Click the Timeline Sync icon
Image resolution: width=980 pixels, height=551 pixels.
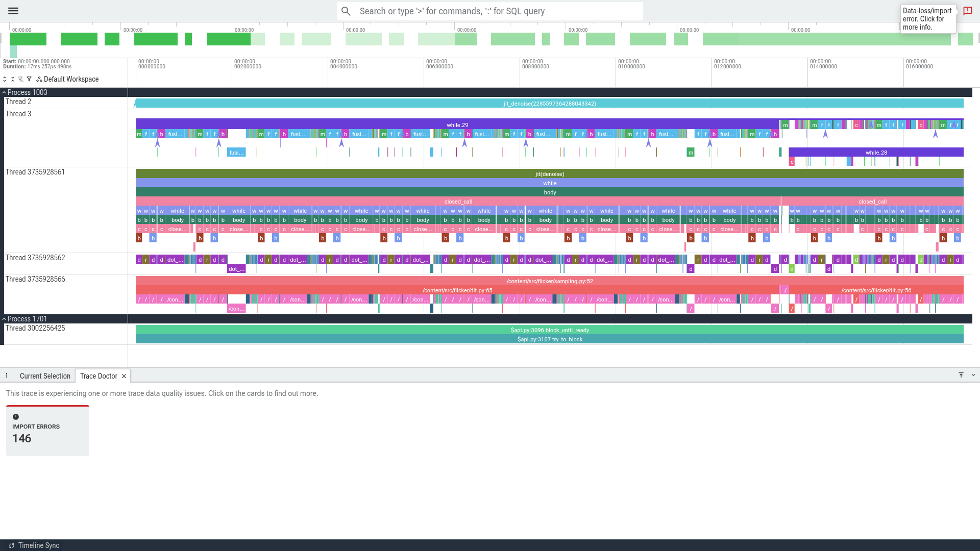11,545
